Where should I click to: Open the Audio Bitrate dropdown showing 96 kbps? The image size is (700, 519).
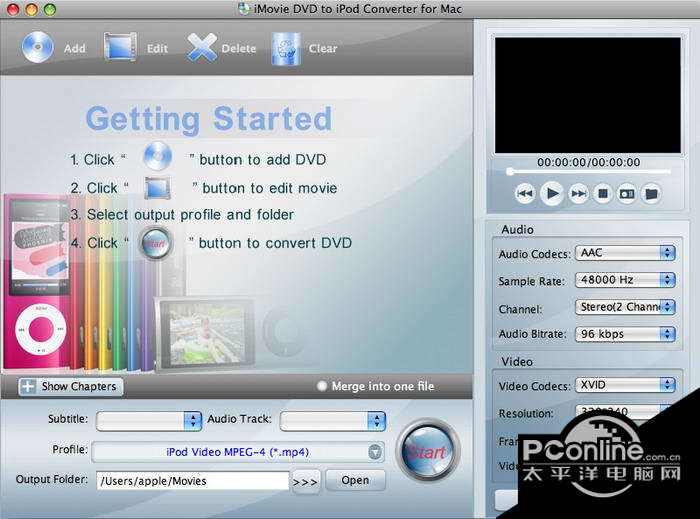click(x=625, y=334)
